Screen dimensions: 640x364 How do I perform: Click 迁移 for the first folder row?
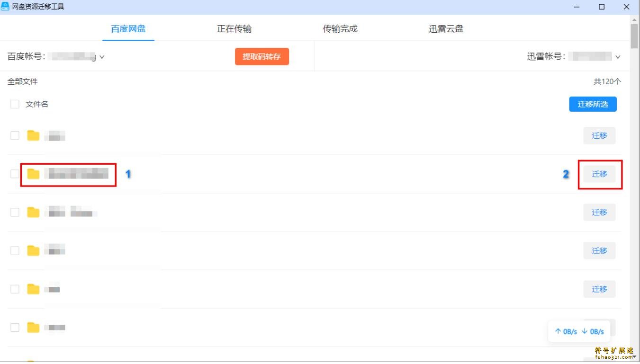(599, 136)
